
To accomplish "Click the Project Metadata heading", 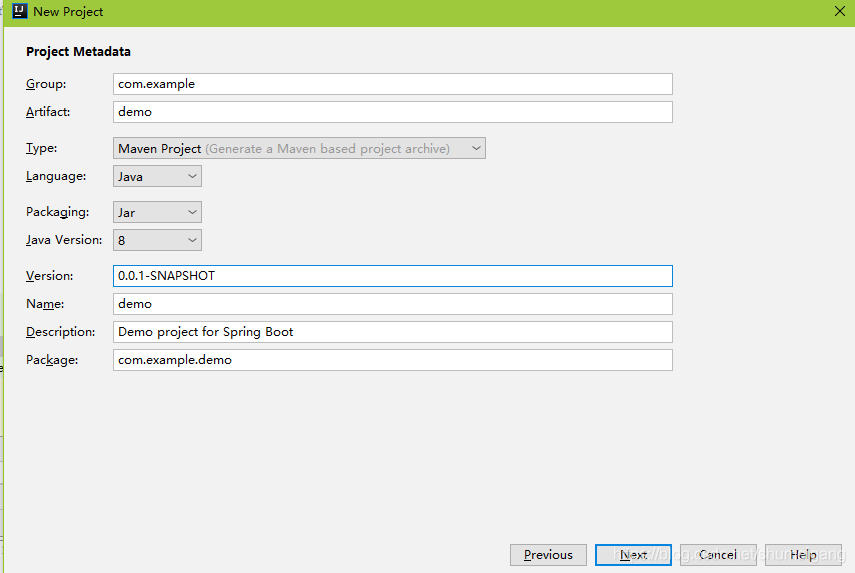I will tap(79, 52).
